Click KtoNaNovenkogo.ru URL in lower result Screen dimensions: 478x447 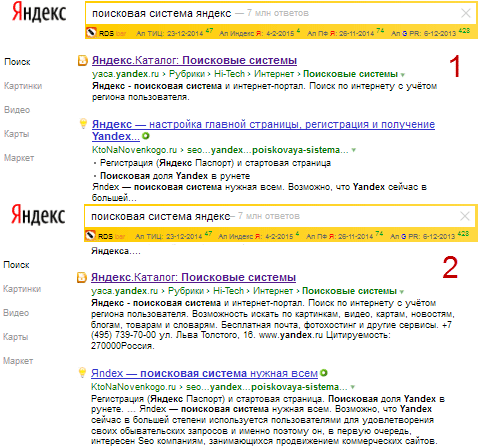tap(133, 387)
